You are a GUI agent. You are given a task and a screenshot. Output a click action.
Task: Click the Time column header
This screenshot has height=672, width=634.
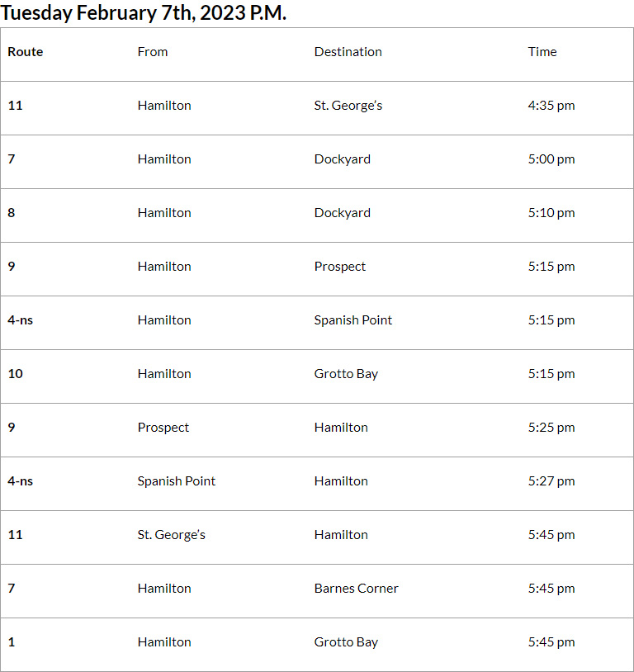click(542, 51)
